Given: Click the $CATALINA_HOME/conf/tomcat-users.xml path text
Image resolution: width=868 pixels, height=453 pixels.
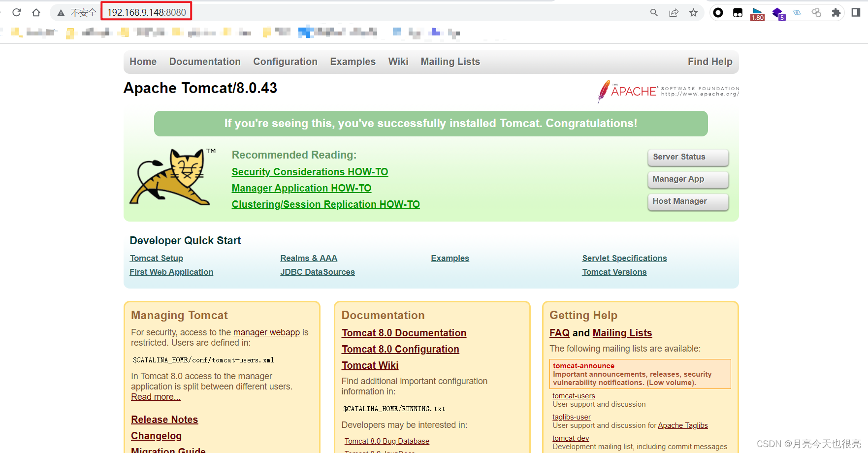Looking at the screenshot, I should 203,360.
